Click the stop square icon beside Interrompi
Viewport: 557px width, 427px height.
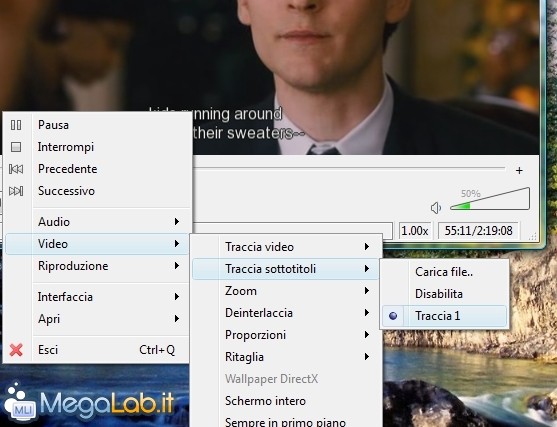tap(16, 147)
